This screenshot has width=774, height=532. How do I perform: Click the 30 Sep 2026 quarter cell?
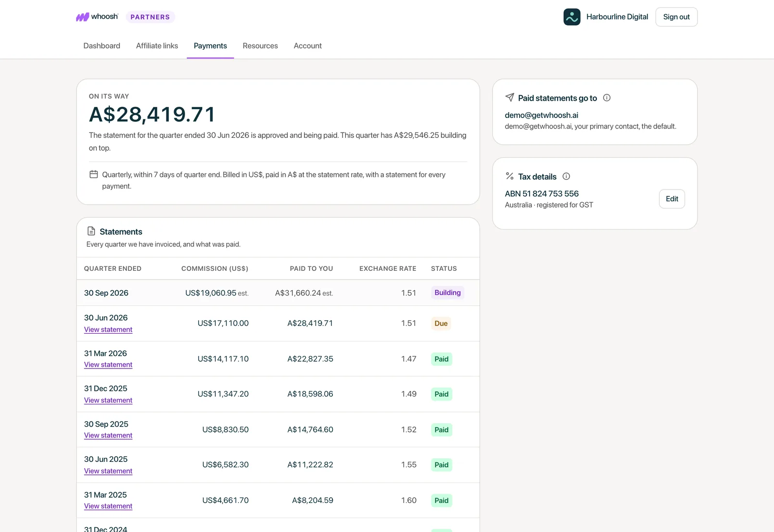(x=106, y=293)
